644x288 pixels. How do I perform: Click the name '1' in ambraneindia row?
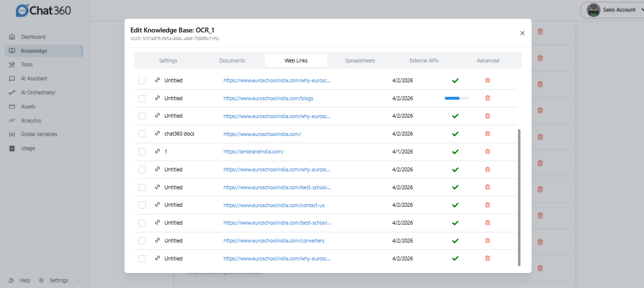[166, 152]
